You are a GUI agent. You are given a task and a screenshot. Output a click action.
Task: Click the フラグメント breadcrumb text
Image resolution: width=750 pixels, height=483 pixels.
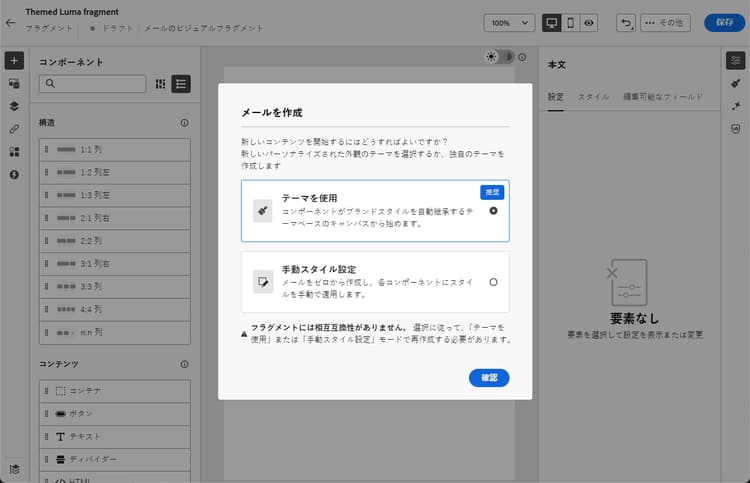(49, 28)
